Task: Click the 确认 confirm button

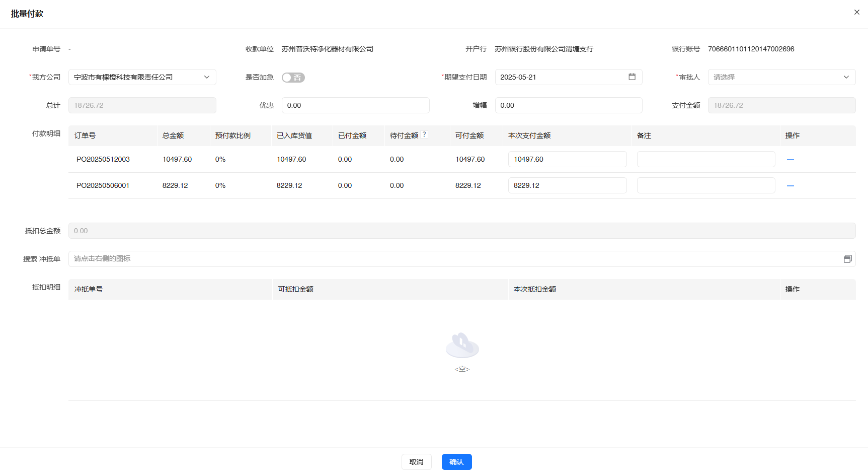Action: point(456,461)
